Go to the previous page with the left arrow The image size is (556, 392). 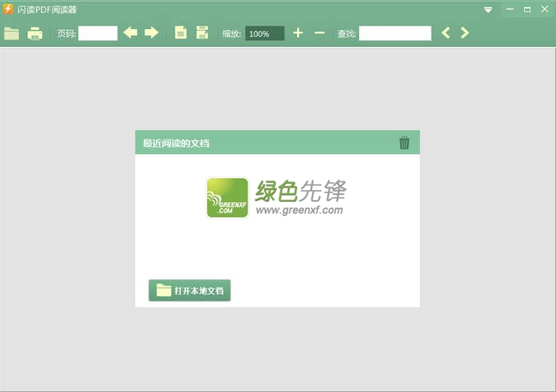tap(130, 33)
